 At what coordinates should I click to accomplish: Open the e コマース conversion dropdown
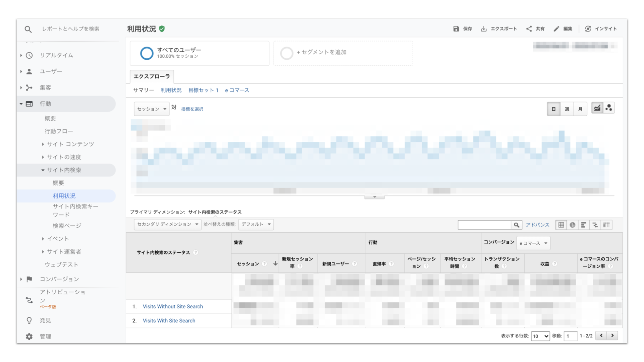(533, 243)
